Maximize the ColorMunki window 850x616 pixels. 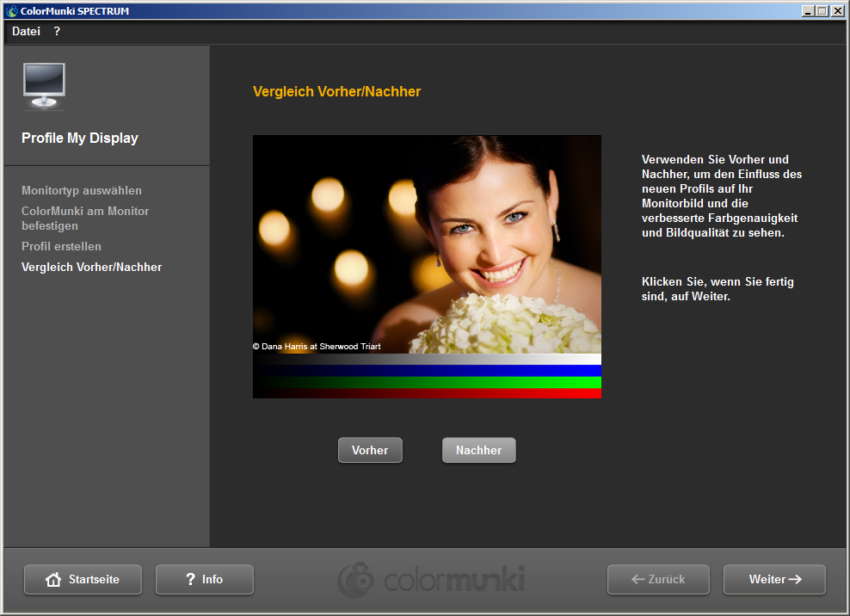[x=822, y=11]
